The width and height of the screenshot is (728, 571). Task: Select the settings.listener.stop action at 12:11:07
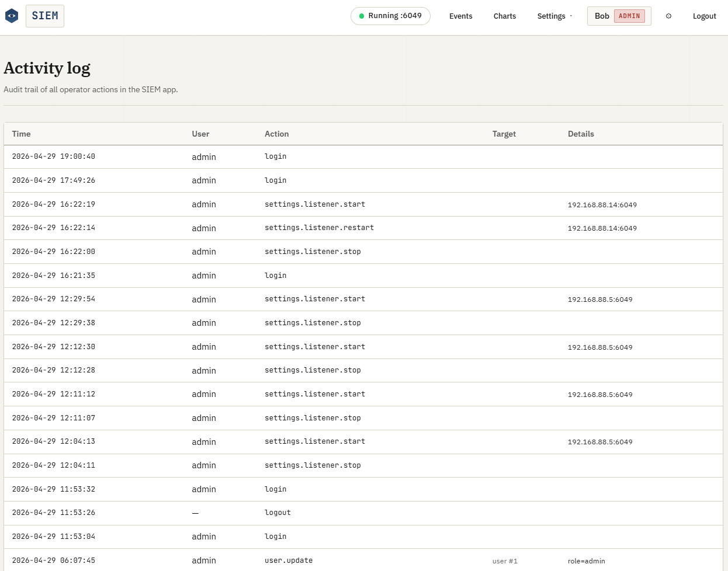313,418
